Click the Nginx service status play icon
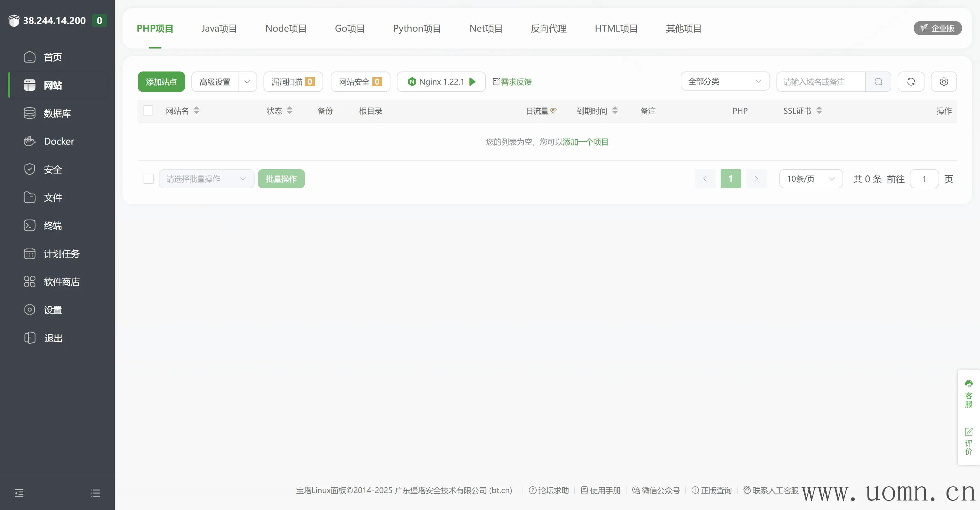Image resolution: width=980 pixels, height=510 pixels. point(472,82)
